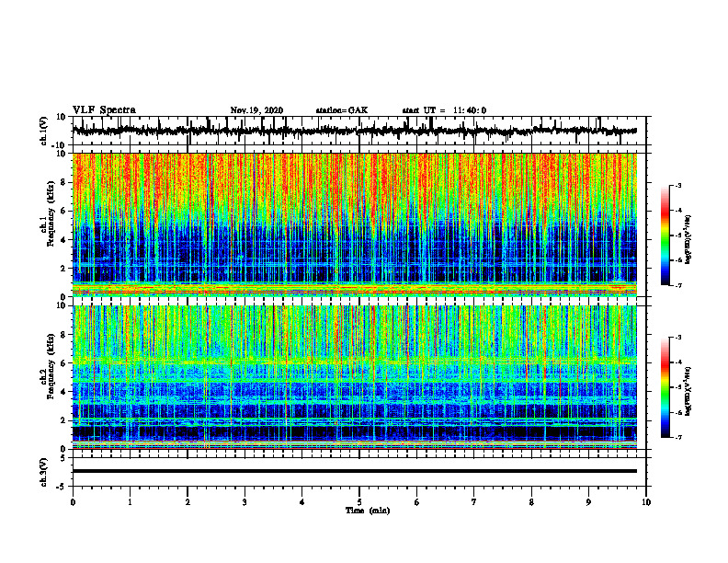
Task: Click the "ch.2 Frequency (kHz)" axis label
Action: point(48,366)
